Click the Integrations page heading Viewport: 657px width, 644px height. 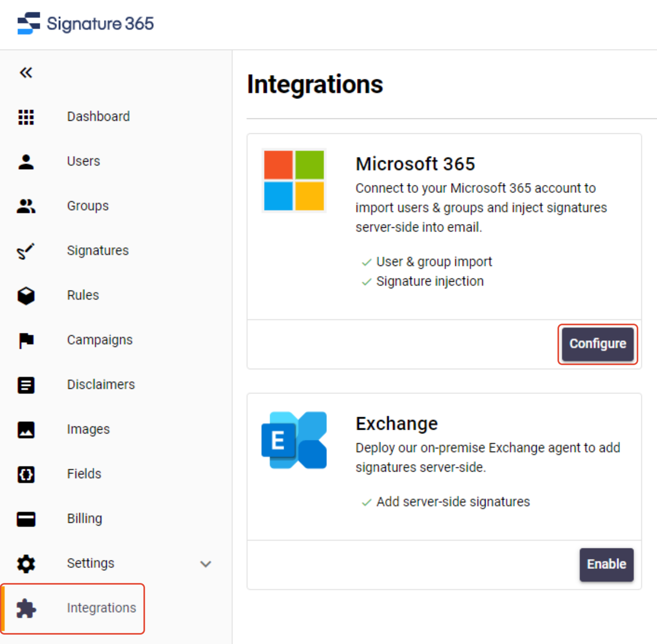pos(315,85)
